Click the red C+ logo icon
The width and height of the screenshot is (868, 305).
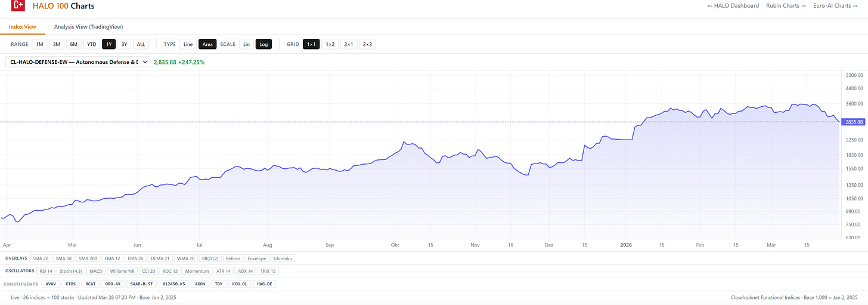[x=18, y=5]
